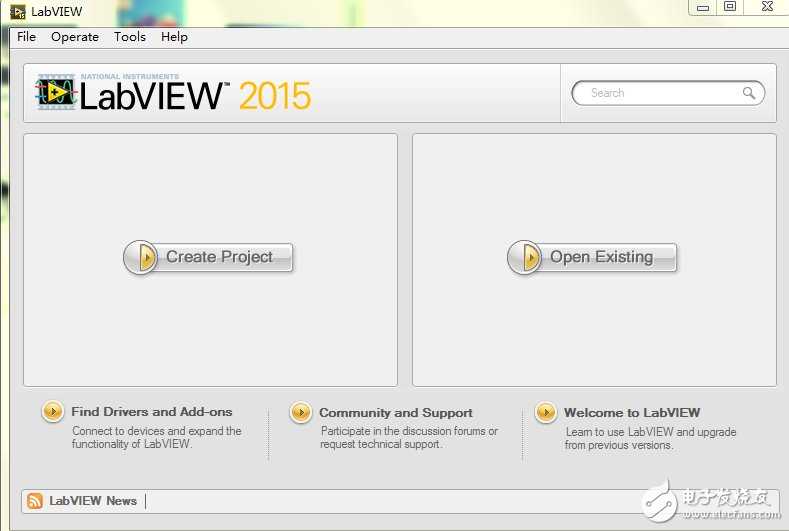The width and height of the screenshot is (789, 531).
Task: Click the LabVIEW News label
Action: [x=93, y=501]
